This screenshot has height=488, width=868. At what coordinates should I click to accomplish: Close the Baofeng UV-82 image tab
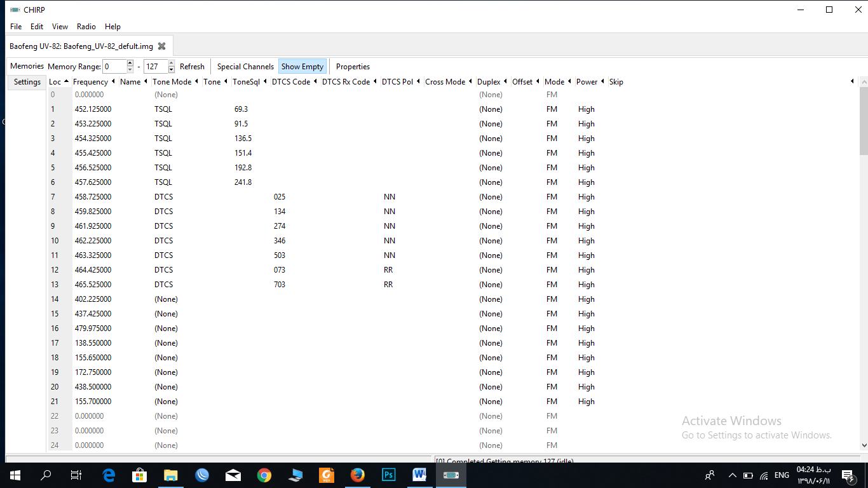[161, 46]
